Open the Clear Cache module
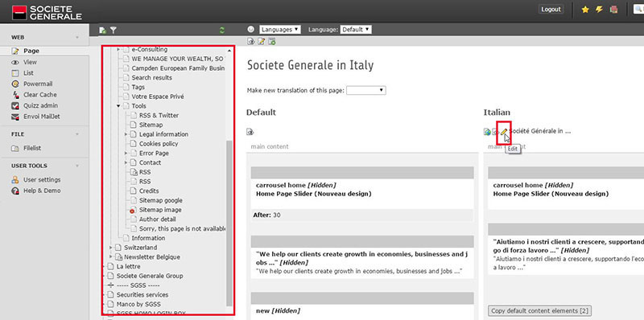The width and height of the screenshot is (644, 320). (39, 95)
